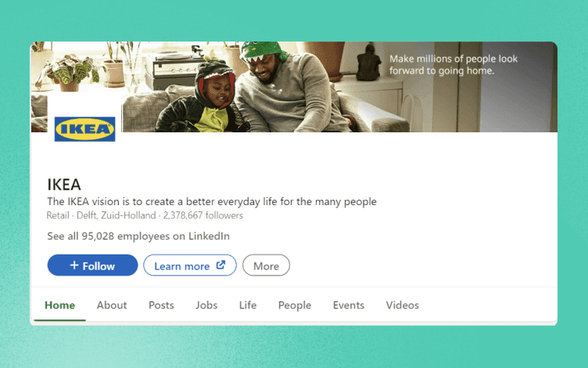Click the 2,378,667 followers text

tap(203, 215)
